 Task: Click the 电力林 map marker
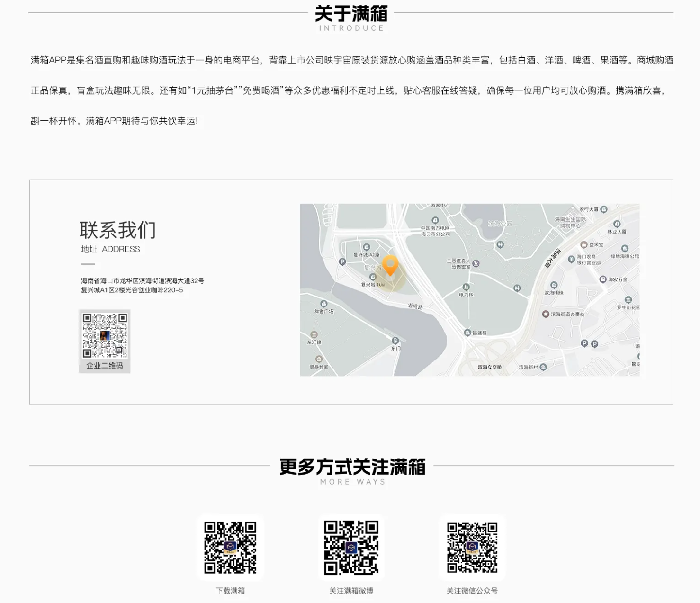tap(466, 287)
